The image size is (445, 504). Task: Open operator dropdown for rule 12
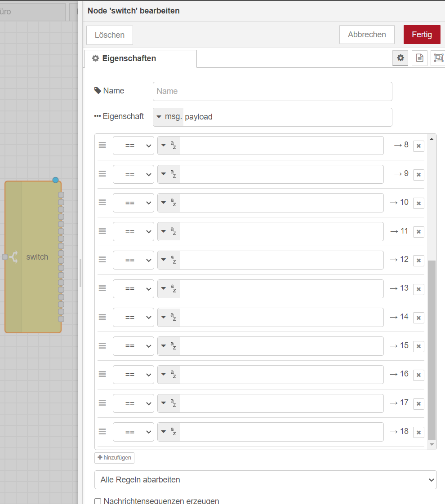(133, 260)
